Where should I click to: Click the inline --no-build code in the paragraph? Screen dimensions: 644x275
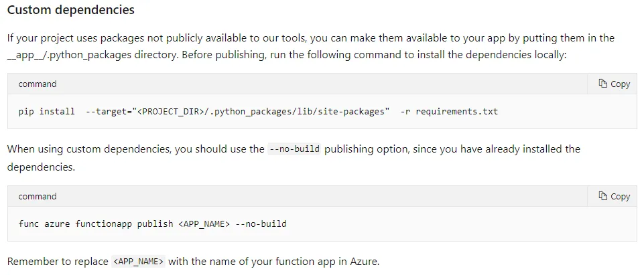pos(294,149)
